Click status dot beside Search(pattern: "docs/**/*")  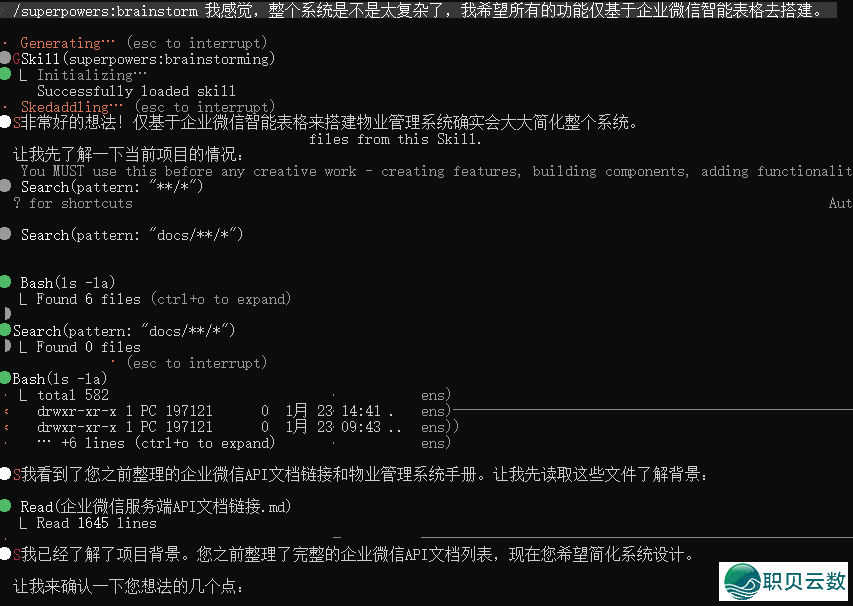pos(7,234)
